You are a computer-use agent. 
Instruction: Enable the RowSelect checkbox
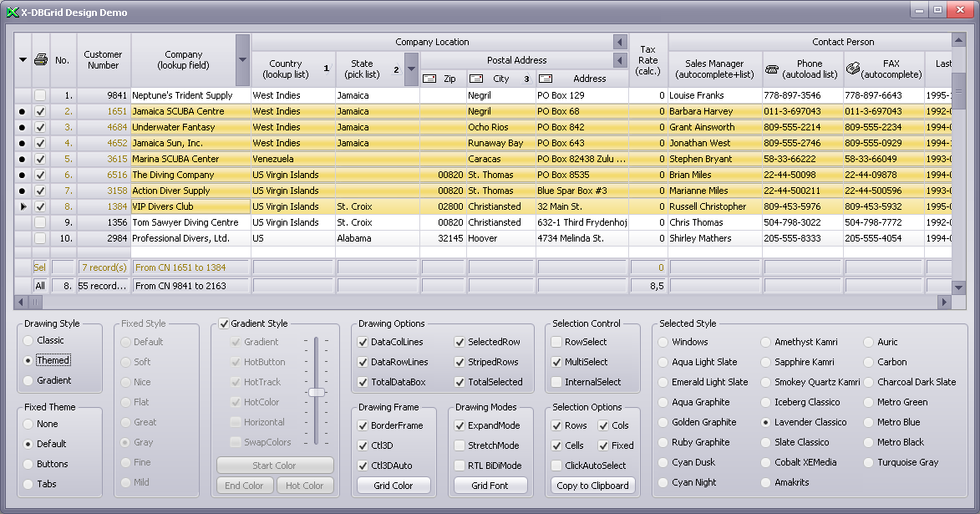557,342
